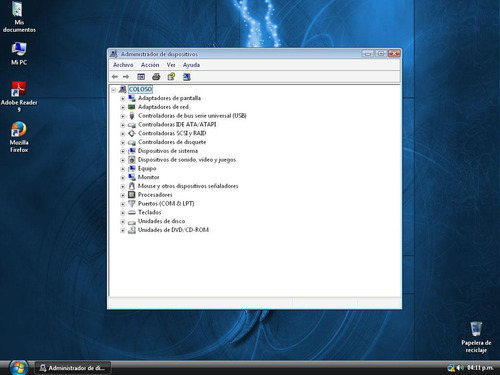Open the Archivo menu
This screenshot has width=500, height=375.
[123, 65]
